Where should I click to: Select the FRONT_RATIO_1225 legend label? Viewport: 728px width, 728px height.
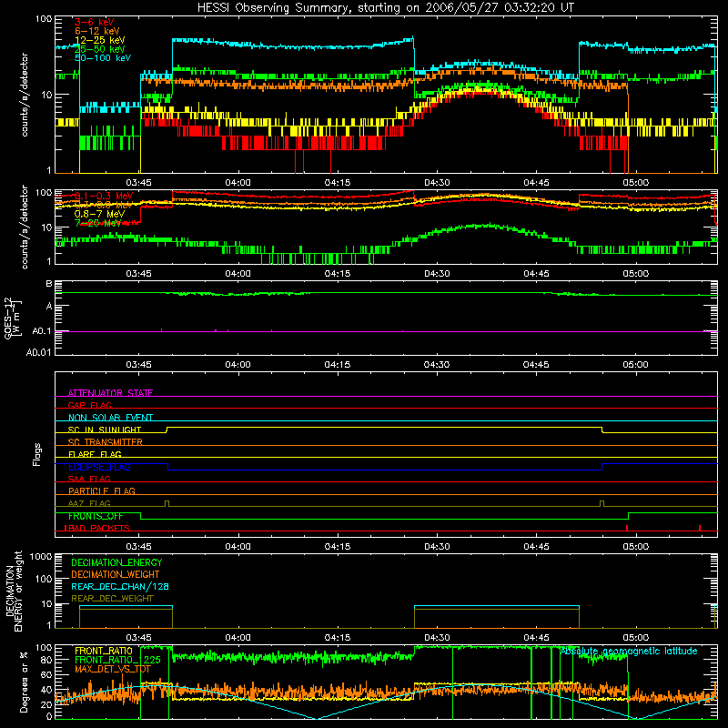coord(117,660)
